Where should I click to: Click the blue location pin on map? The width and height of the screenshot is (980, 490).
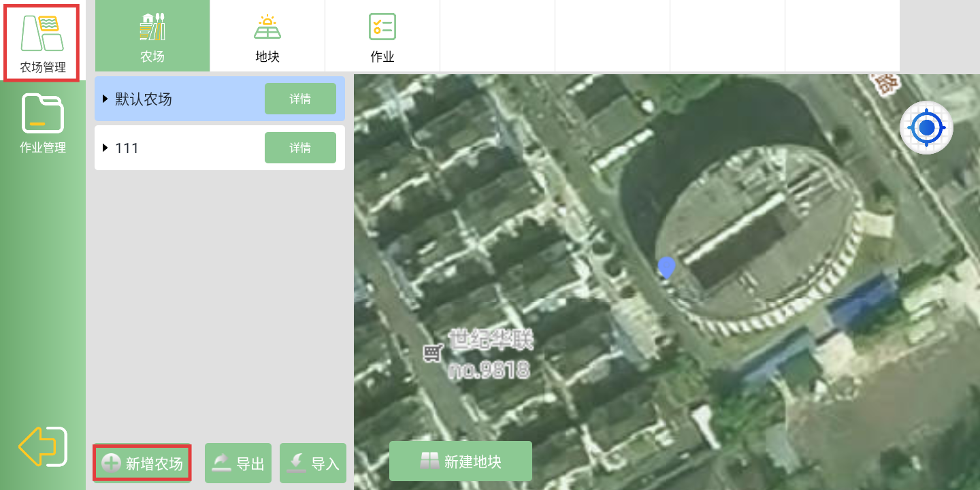667,267
